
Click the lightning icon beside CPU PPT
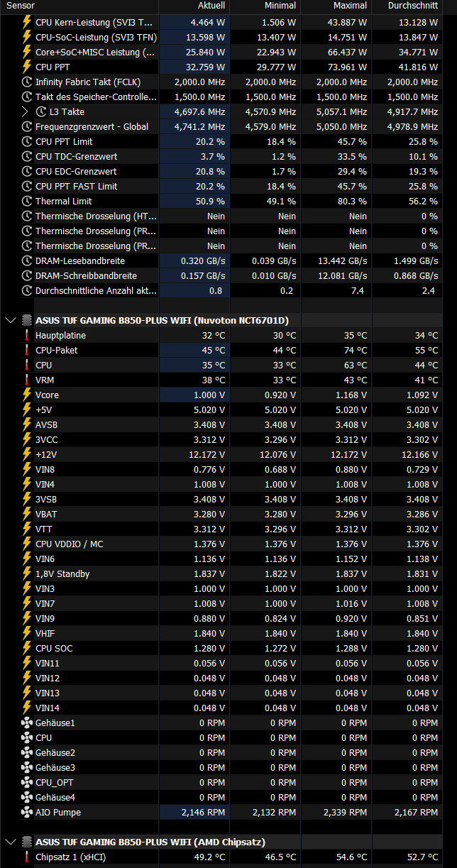tap(27, 67)
